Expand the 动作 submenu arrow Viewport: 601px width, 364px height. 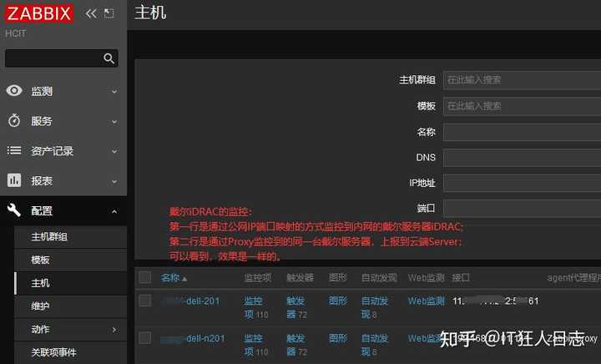[114, 330]
